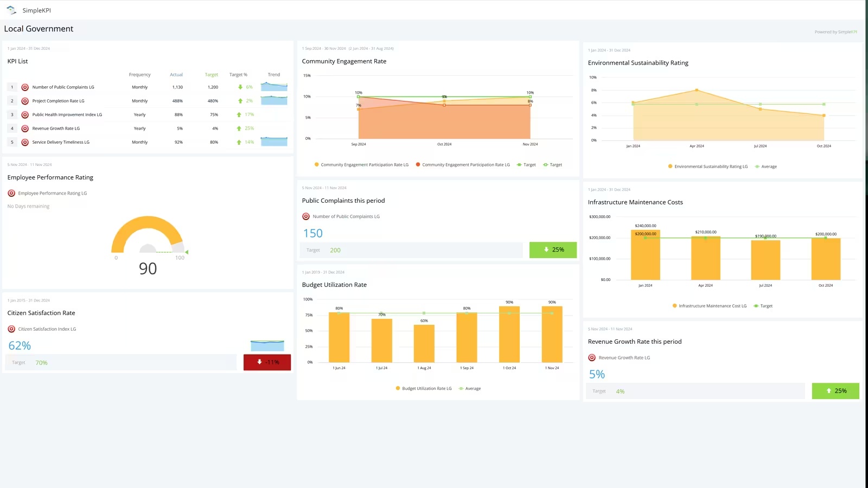
Task: Click the target icon next to Employee Performance Rating LG
Action: [11, 193]
